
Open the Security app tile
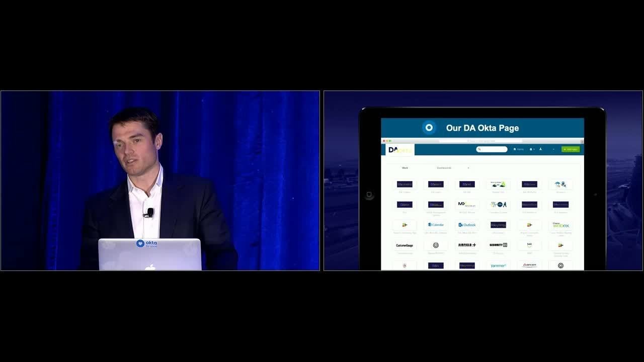(498, 245)
